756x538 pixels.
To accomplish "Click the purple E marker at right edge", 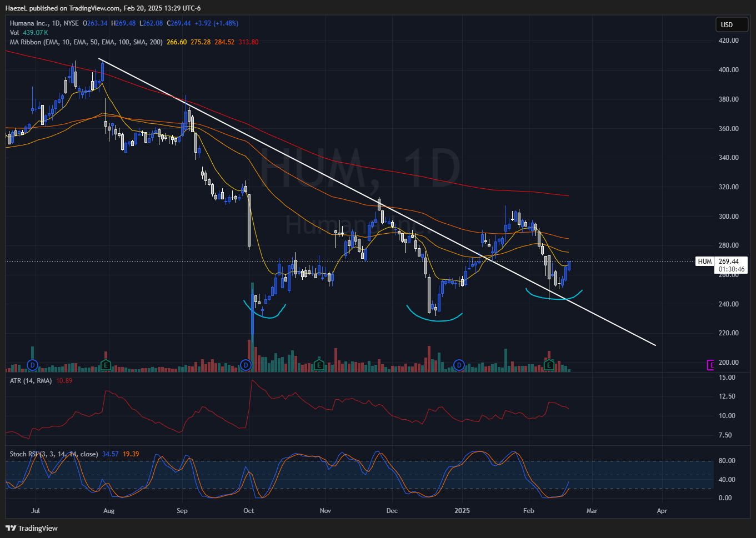I will click(x=710, y=365).
